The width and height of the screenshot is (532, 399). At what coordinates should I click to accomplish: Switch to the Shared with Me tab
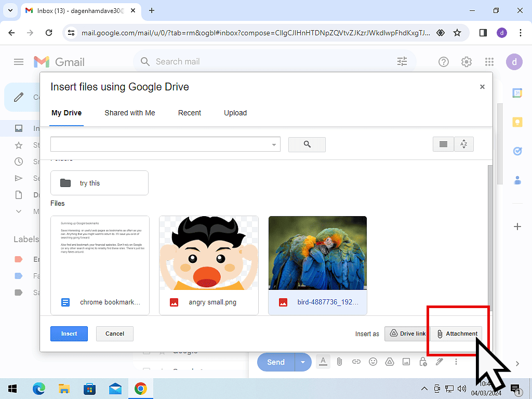click(x=130, y=113)
